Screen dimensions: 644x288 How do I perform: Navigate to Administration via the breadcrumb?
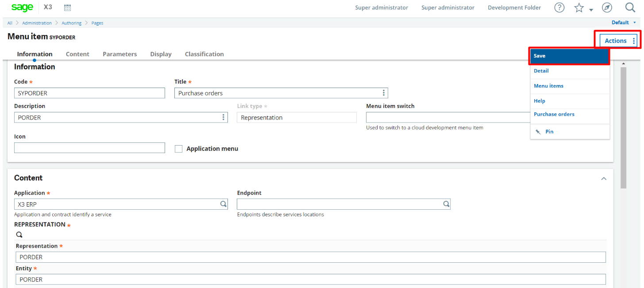pyautogui.click(x=37, y=23)
